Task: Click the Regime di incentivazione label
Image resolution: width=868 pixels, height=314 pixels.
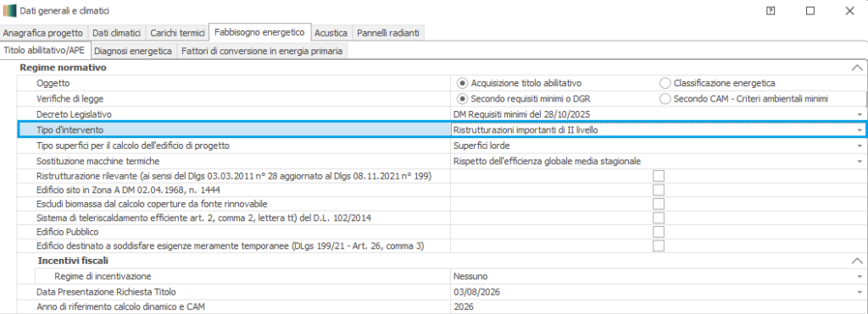Action: [103, 277]
